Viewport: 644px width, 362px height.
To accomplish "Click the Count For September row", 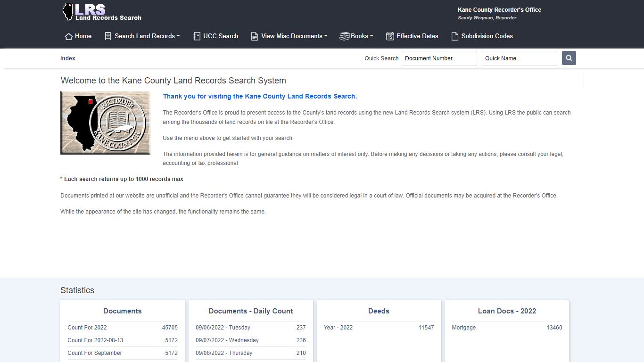I will 123,353.
